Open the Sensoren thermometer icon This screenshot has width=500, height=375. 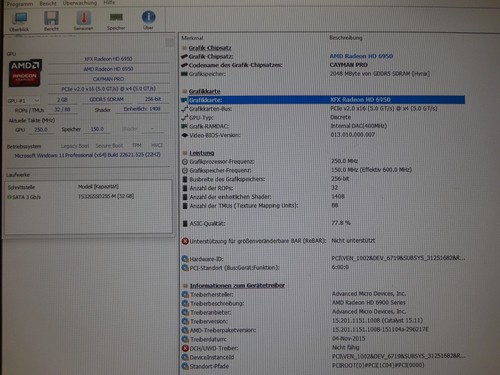point(83,21)
